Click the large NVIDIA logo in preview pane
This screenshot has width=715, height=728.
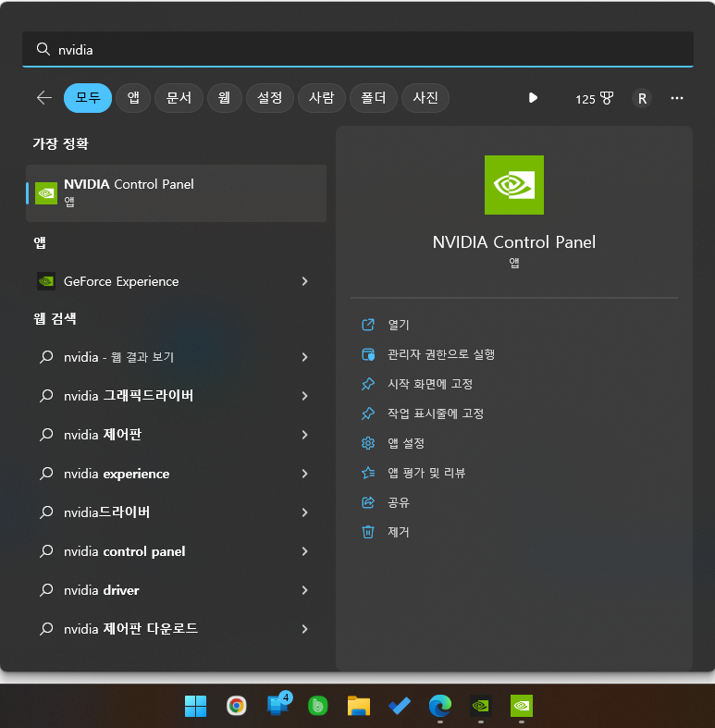(x=514, y=185)
